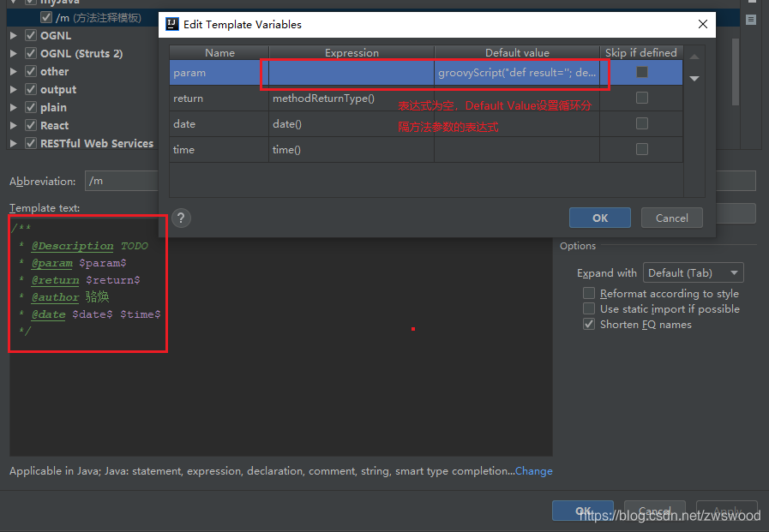Expand the OGNL (Struts 2) group

[13, 53]
